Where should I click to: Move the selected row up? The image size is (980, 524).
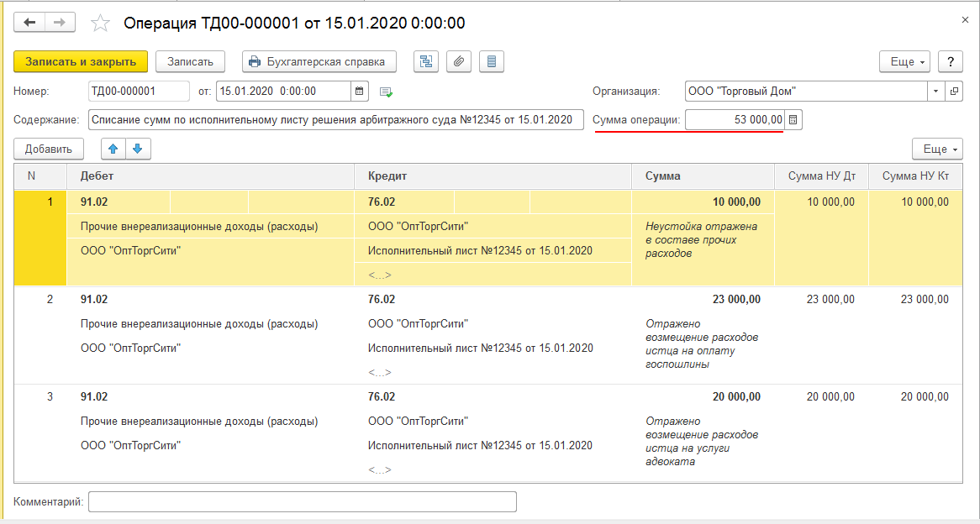coord(113,149)
